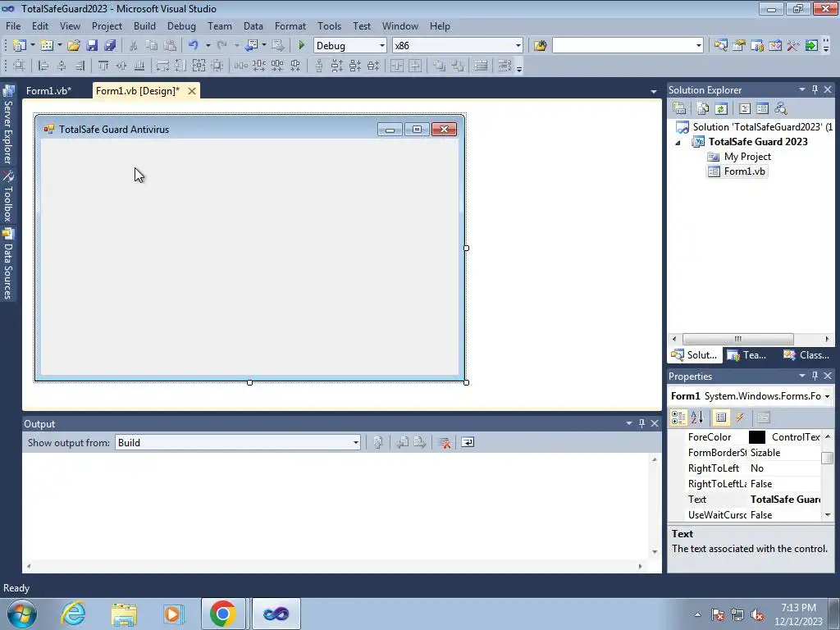Click the green arrow Start Page icon
Viewport: 840px width, 630px height.
click(x=811, y=46)
